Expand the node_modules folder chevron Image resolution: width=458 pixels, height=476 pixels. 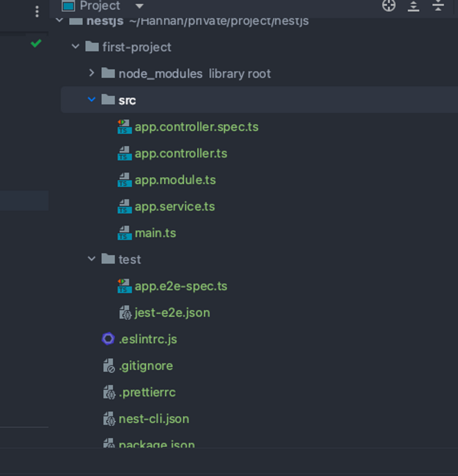coord(92,73)
